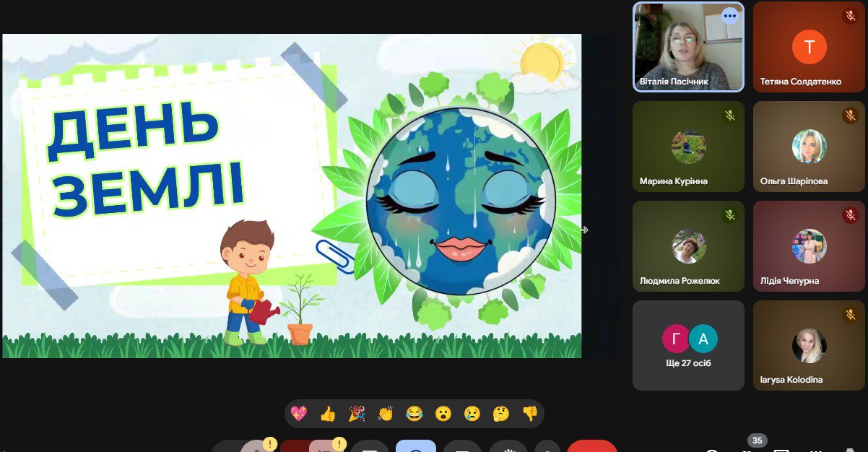Screen dimensions: 868x452
Task: Click muted mic icon on Тетяна Солдатенко tile
Action: (850, 16)
